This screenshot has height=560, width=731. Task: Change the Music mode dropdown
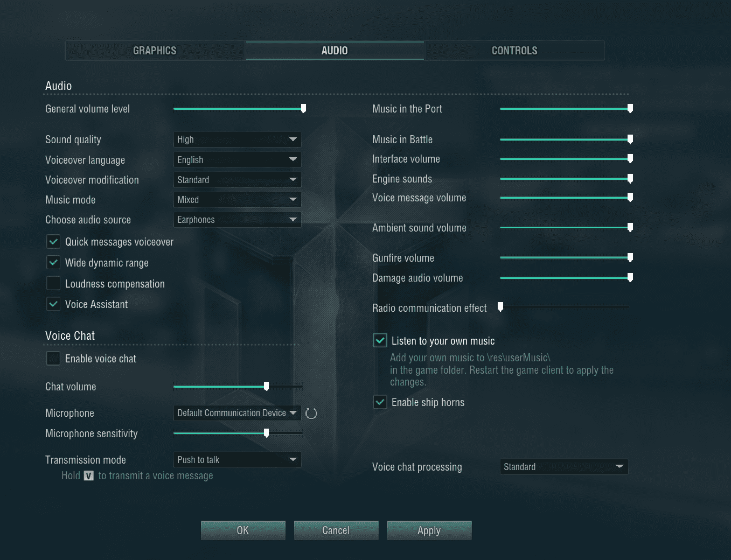click(237, 200)
